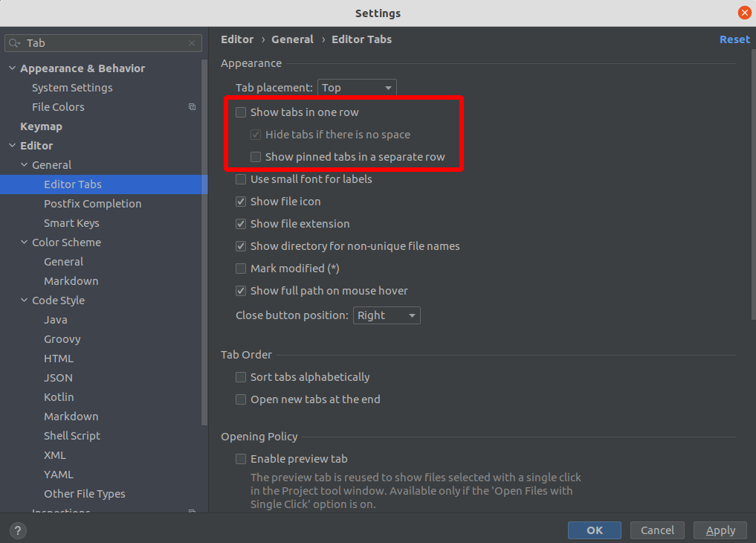Open the Close button position dropdown
This screenshot has height=543, width=756.
coord(387,315)
